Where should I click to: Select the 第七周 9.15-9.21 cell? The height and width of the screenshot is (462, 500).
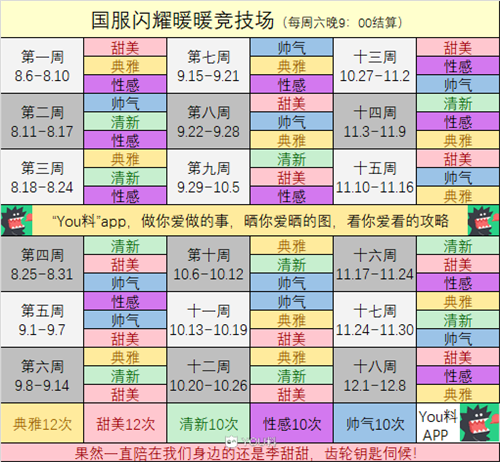[x=208, y=65]
